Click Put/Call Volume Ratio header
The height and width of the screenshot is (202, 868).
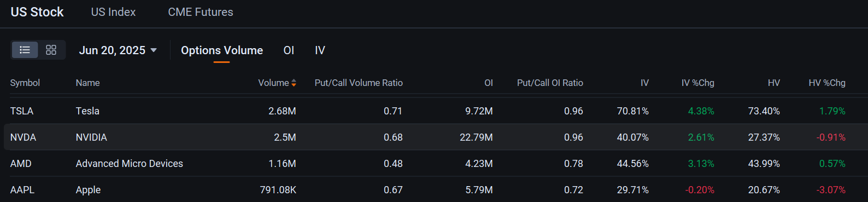click(359, 83)
